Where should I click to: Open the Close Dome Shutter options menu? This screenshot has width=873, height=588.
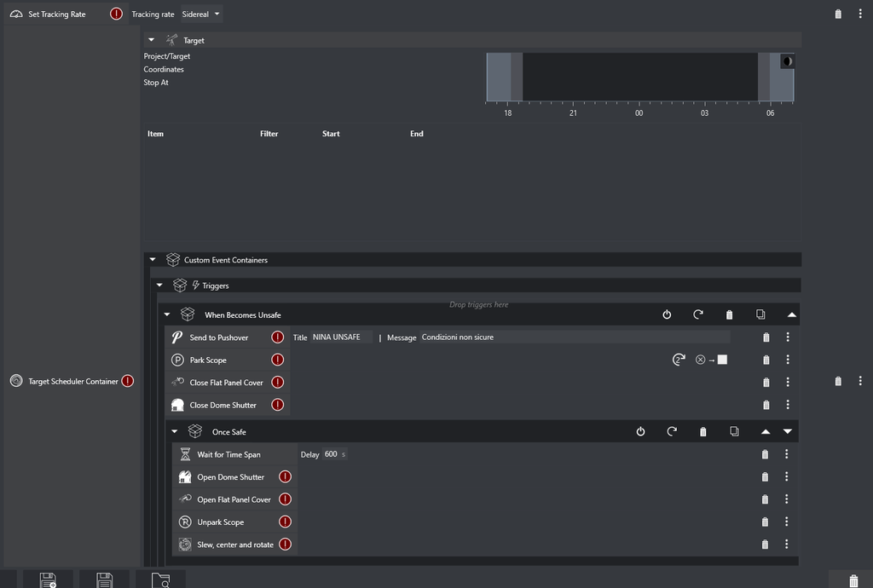tap(788, 405)
